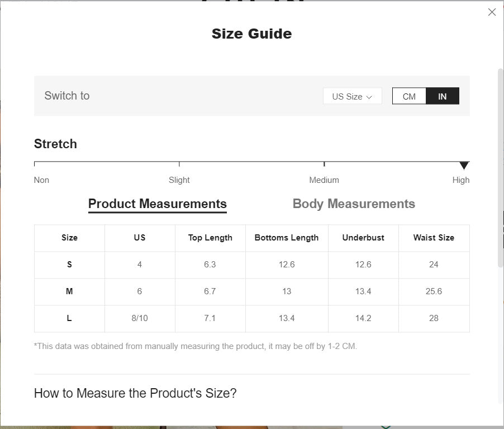Click the Bottoms Length column header
The image size is (504, 429).
pyautogui.click(x=287, y=238)
